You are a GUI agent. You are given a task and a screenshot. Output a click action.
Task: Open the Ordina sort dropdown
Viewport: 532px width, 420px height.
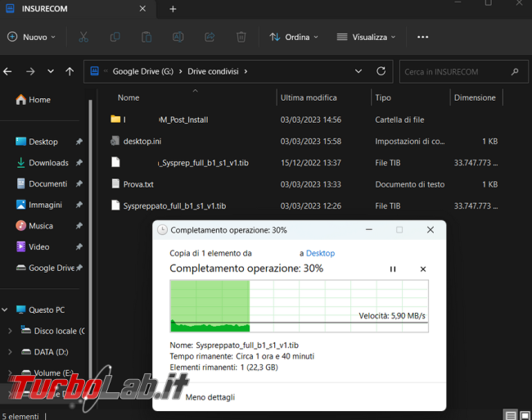[x=294, y=37]
